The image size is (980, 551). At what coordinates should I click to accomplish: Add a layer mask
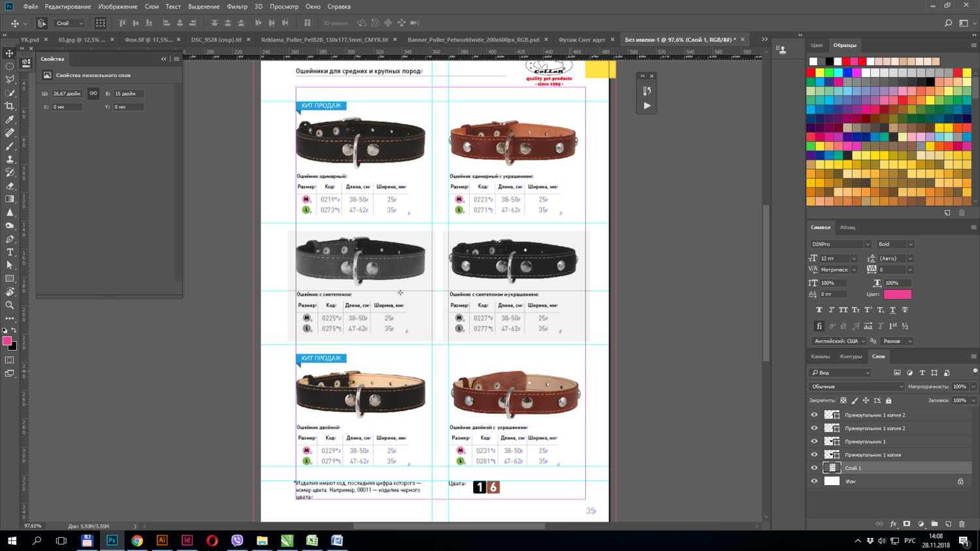pos(907,524)
